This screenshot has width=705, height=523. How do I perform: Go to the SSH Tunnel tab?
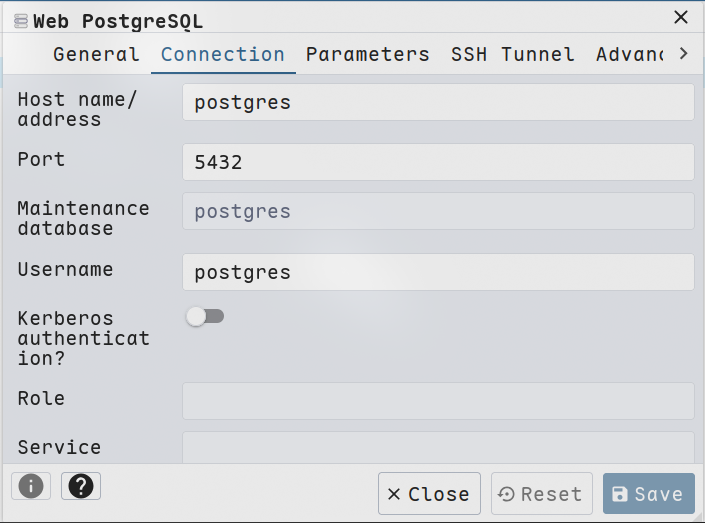(512, 54)
